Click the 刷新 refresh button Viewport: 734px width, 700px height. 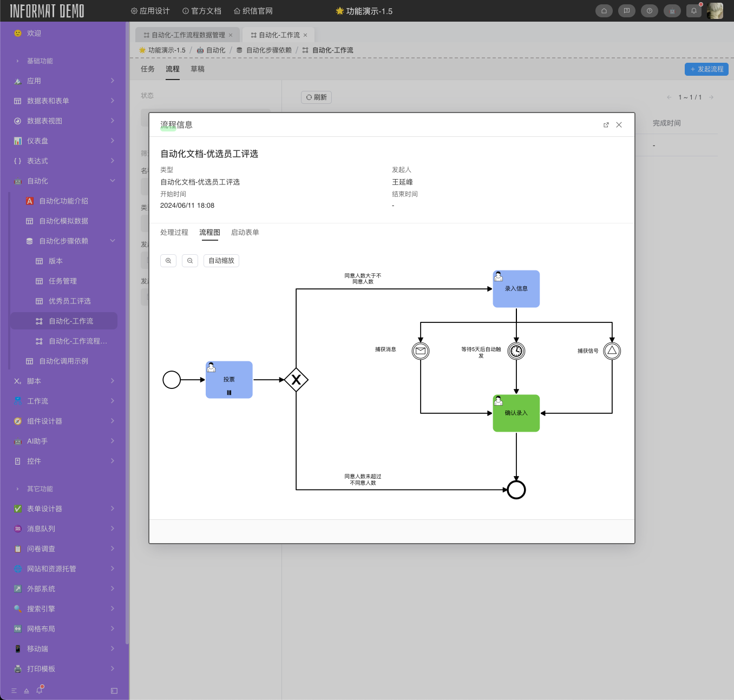pyautogui.click(x=316, y=97)
